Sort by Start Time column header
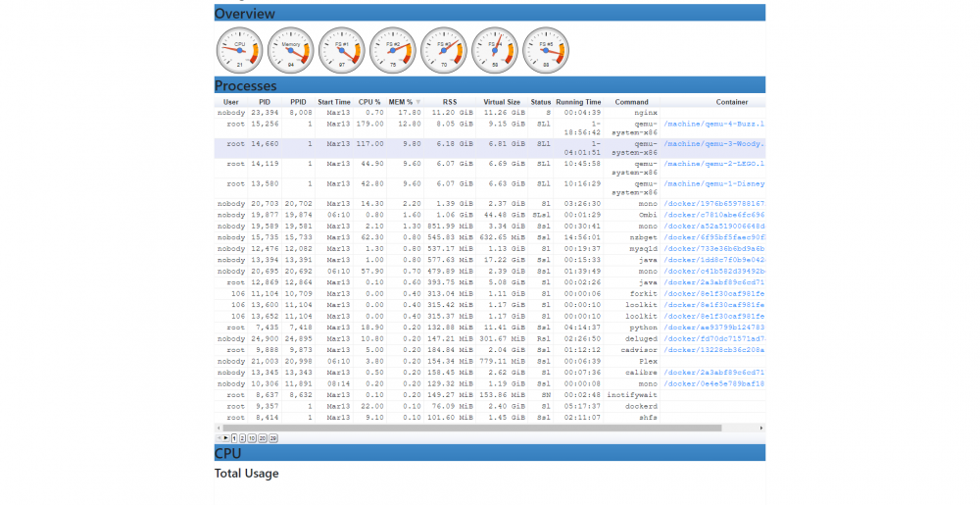Image resolution: width=980 pixels, height=505 pixels. coord(334,102)
